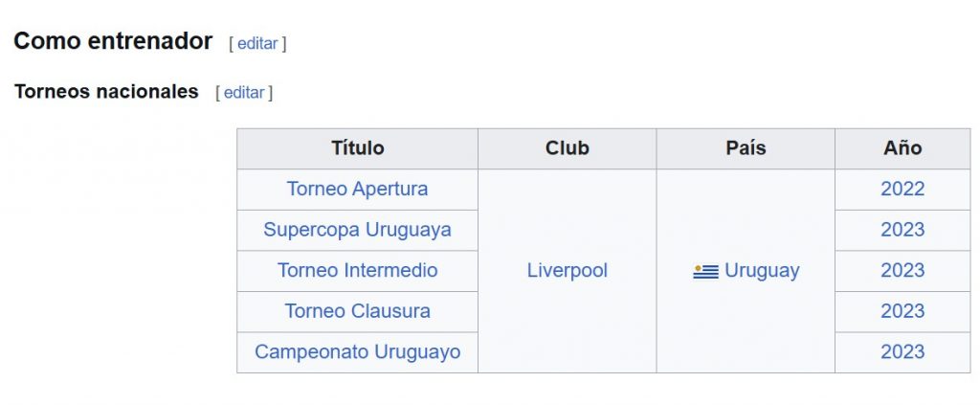Screen dimensions: 980x405
Task: Click the Uruguay flag icon
Action: (705, 271)
